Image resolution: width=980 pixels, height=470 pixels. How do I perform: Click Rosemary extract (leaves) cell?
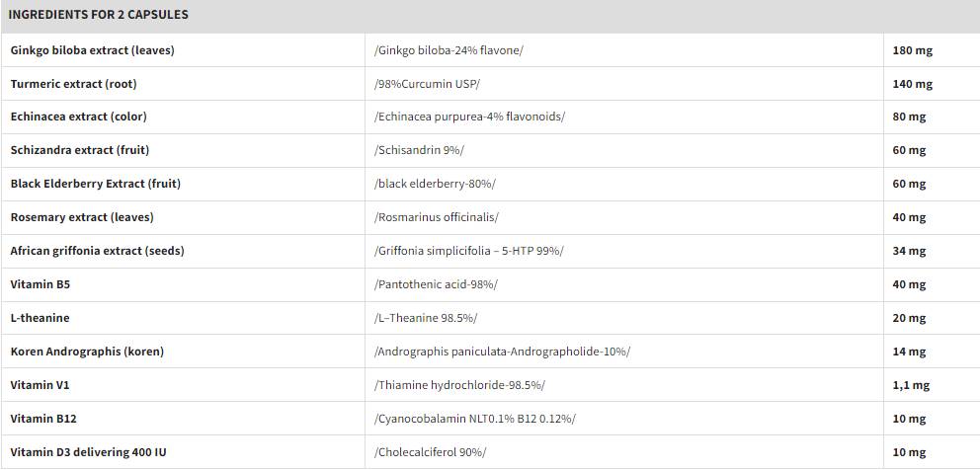(x=82, y=217)
